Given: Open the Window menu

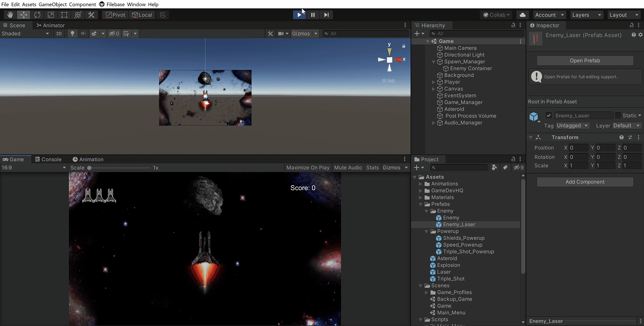Looking at the screenshot, I should tap(136, 4).
